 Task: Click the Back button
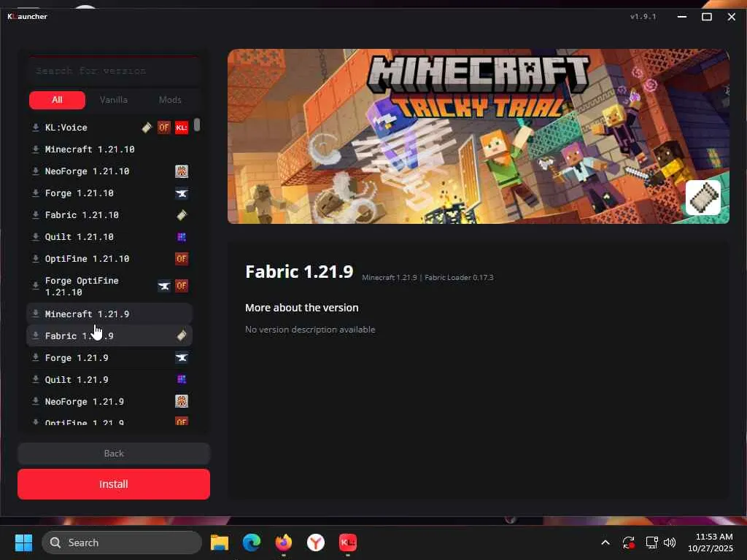tap(114, 454)
